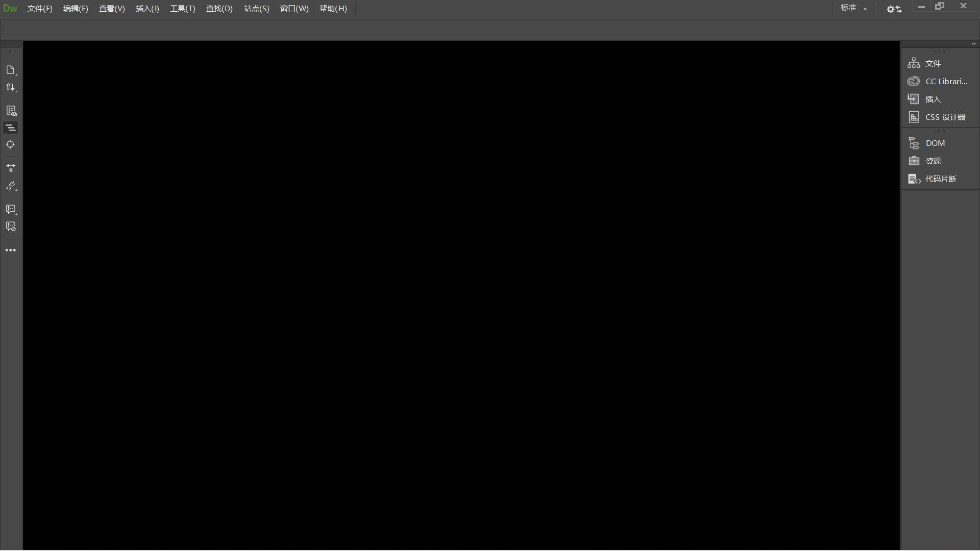Open the DOM panel
980x551 pixels.
(935, 143)
